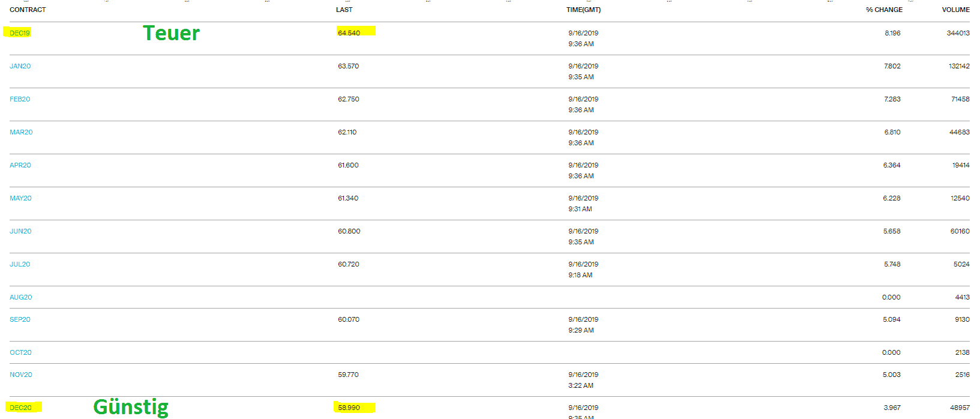Screen dimensions: 980x419
Task: Open the highlighted DEC20 contract link
Action: 20,408
